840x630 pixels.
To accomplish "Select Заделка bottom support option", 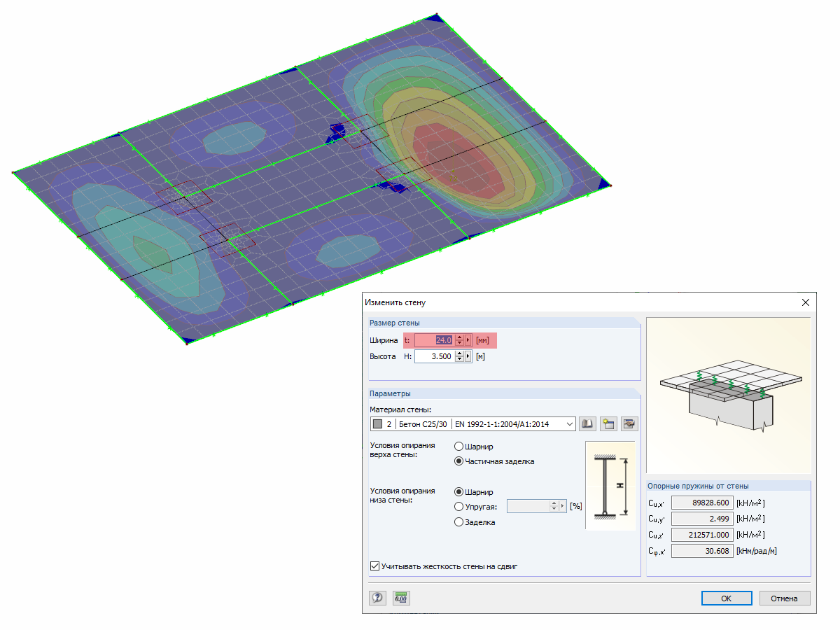I will coord(458,521).
